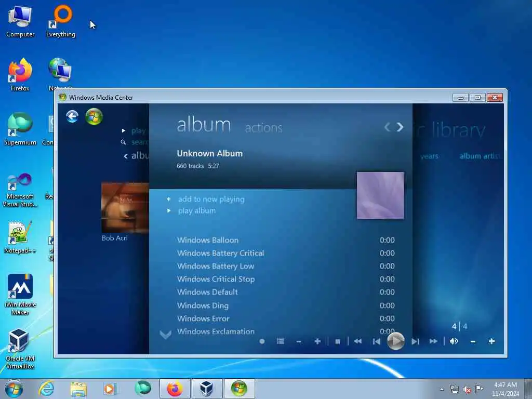Switch to Firefox on the taskbar
Image resolution: width=532 pixels, height=399 pixels.
(175, 389)
